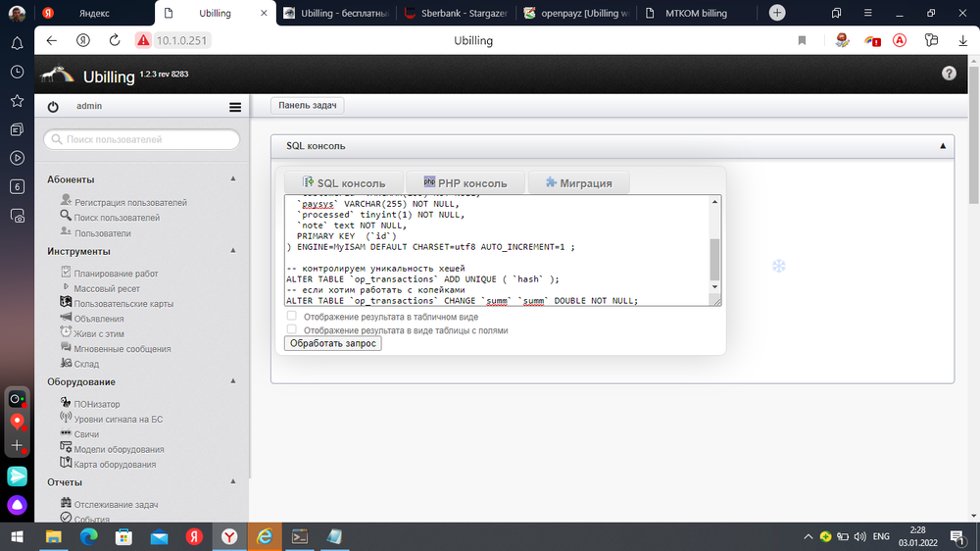This screenshot has width=980, height=551.
Task: Open Yandex Browser from the taskbar
Action: [227, 536]
